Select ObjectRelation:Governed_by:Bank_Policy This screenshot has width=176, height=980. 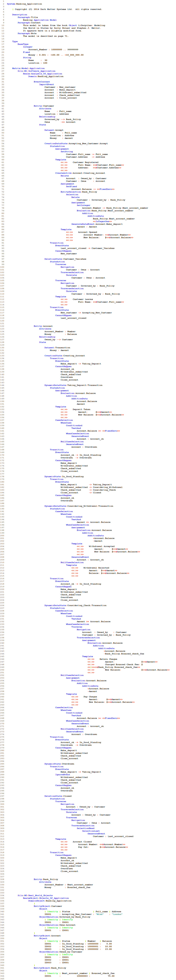(x=65, y=917)
